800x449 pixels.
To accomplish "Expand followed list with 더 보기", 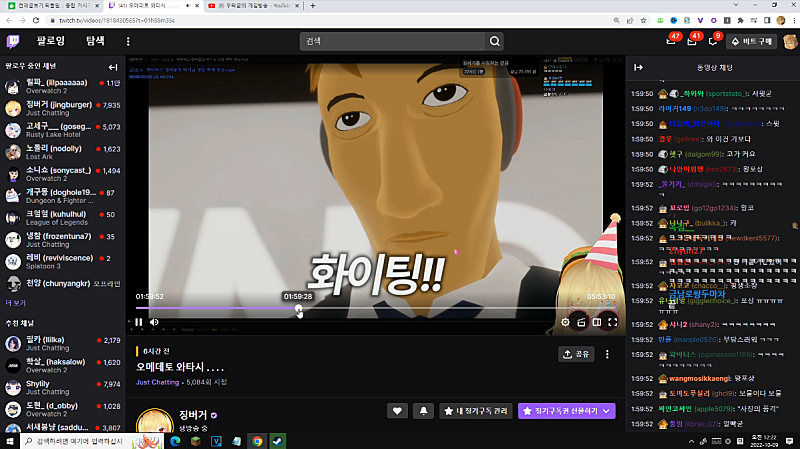I will (x=15, y=303).
